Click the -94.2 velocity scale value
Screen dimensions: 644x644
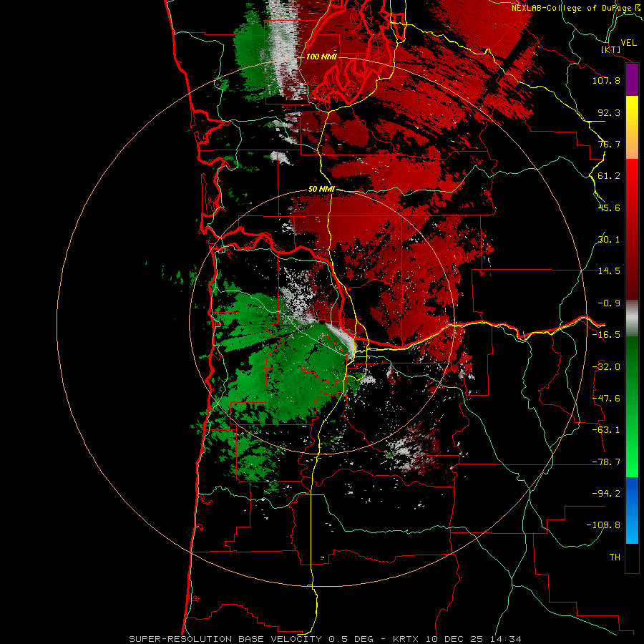click(x=606, y=494)
